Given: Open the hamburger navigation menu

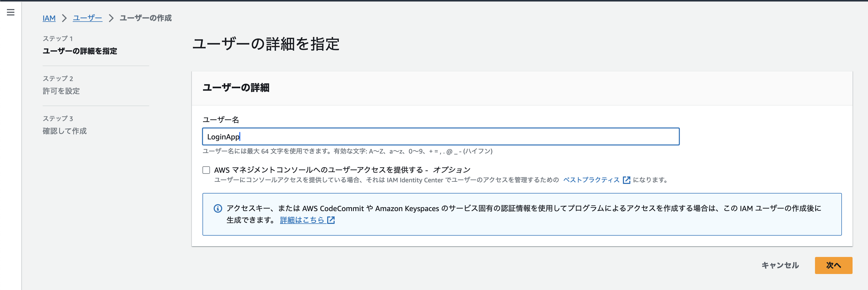Looking at the screenshot, I should click(10, 13).
